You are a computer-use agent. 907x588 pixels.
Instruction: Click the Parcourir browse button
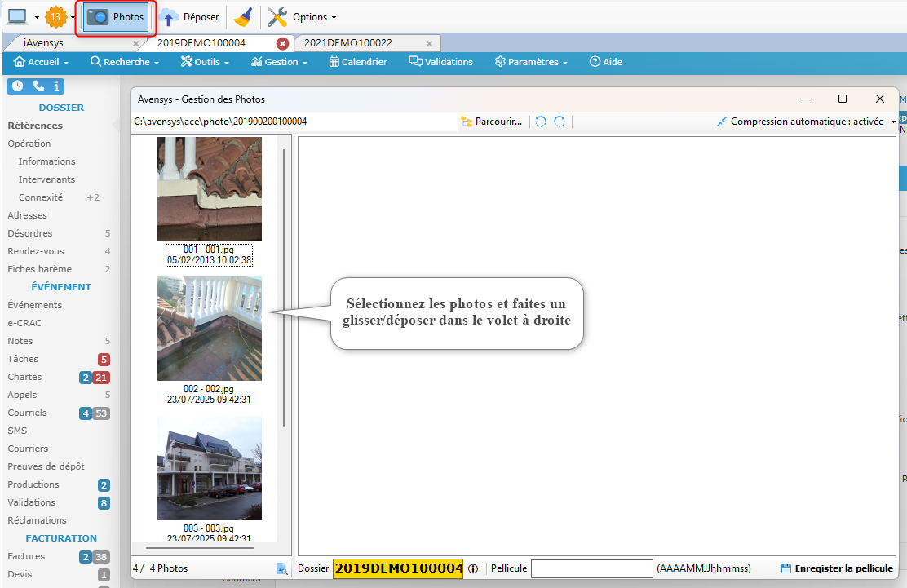[492, 122]
